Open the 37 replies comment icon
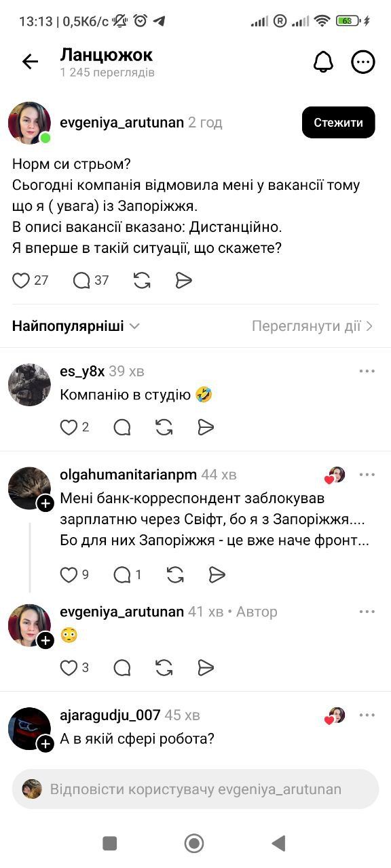 tap(81, 280)
